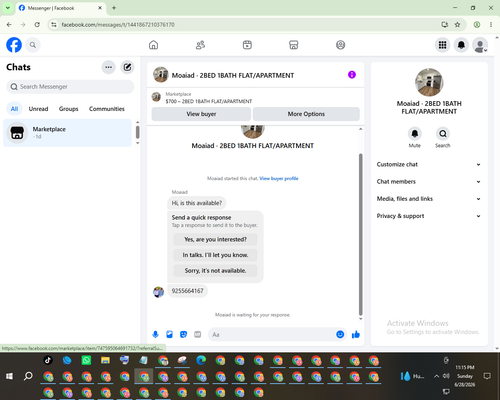Select the Communities chats filter
Image resolution: width=500 pixels, height=400 pixels.
click(x=107, y=109)
